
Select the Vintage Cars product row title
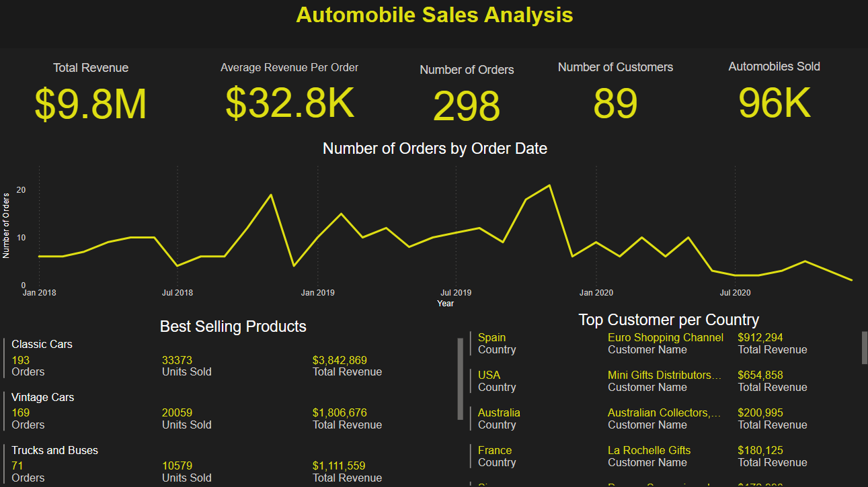tap(42, 397)
